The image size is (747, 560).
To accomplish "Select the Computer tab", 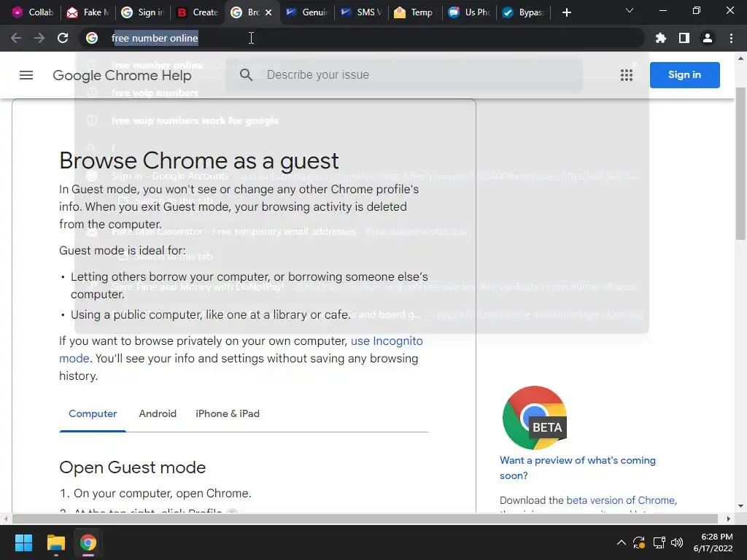I will point(93,413).
